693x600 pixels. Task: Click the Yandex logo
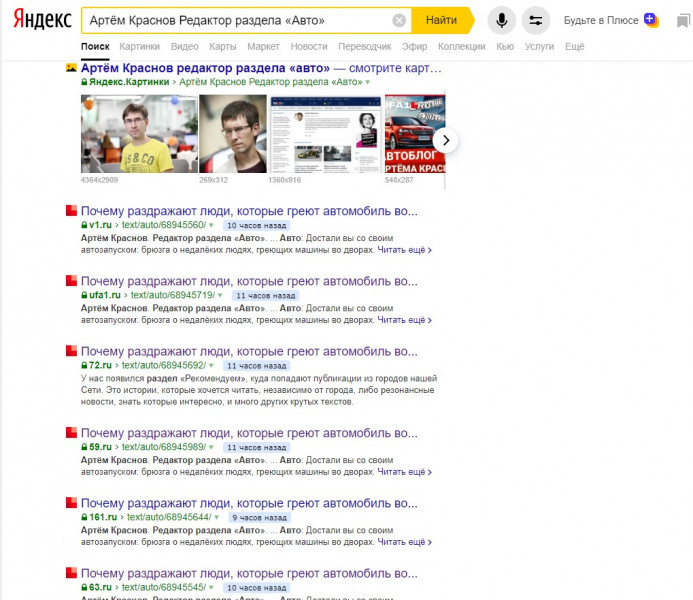coord(42,20)
